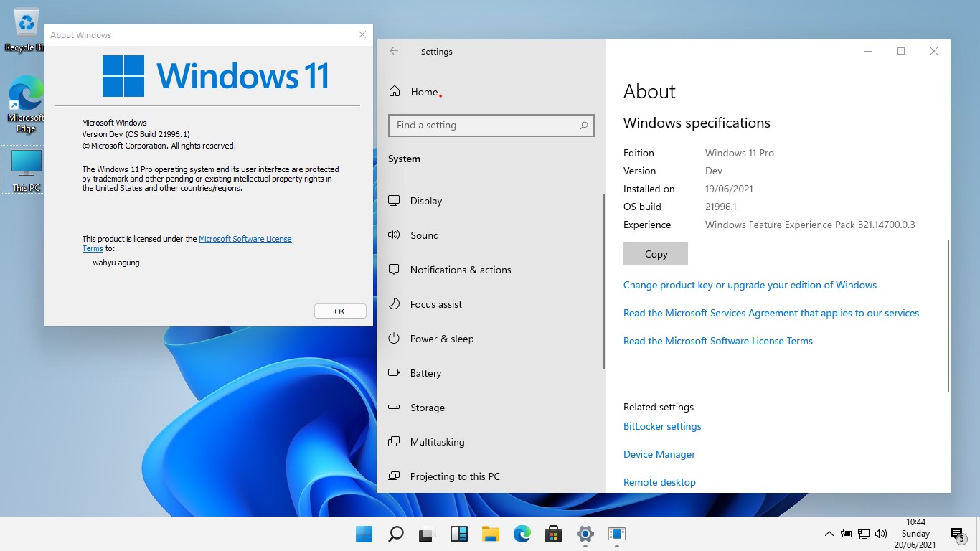
Task: Click the volume speaker icon in system tray
Action: click(x=881, y=534)
